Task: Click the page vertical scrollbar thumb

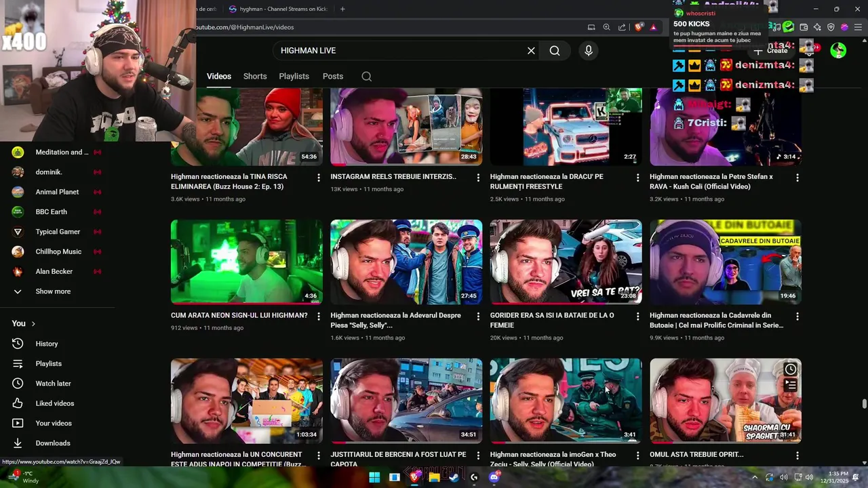Action: [x=864, y=404]
